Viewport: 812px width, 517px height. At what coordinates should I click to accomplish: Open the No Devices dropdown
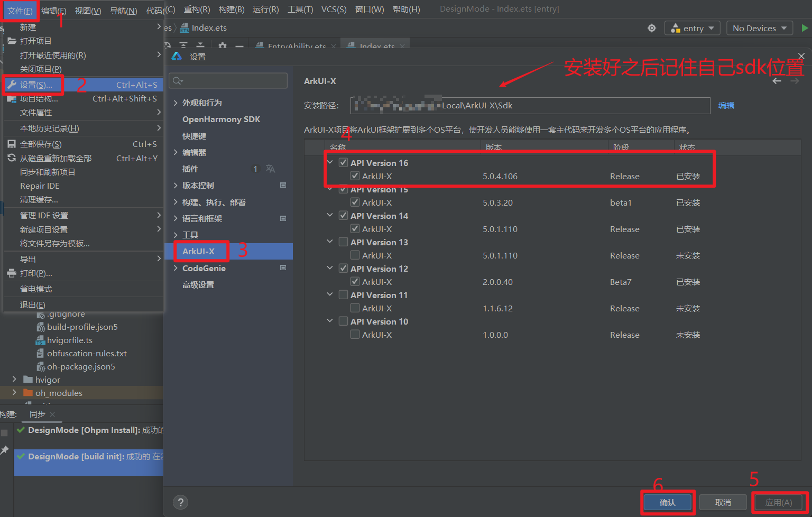(760, 28)
